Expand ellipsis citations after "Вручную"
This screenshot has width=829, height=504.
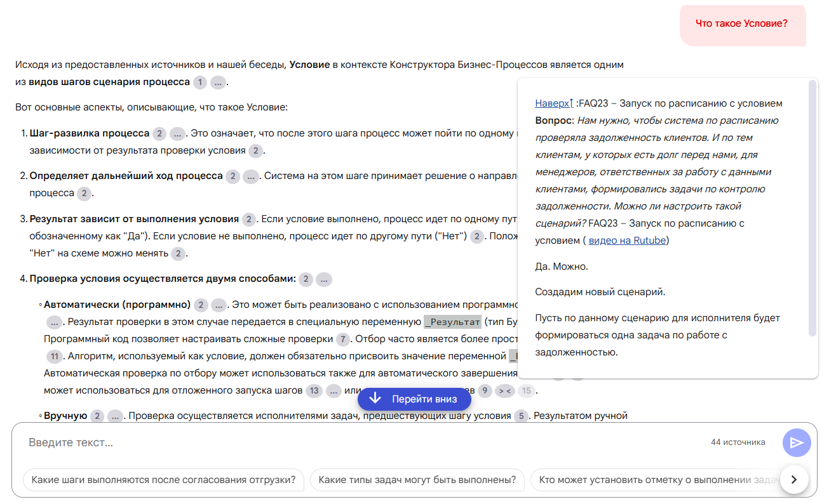[x=116, y=416]
